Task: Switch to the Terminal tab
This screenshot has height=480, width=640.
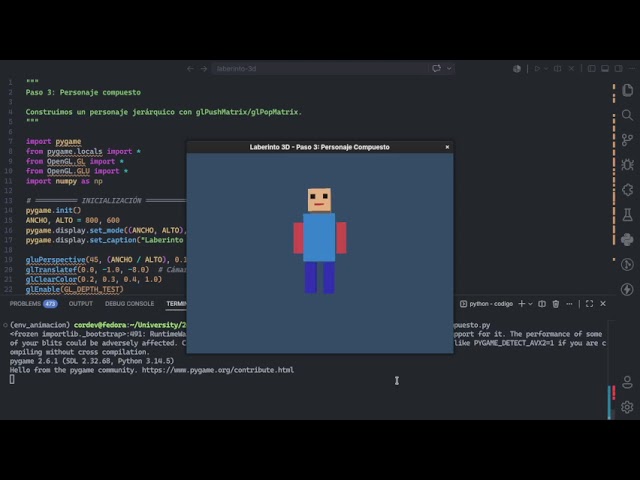Action: coord(176,304)
